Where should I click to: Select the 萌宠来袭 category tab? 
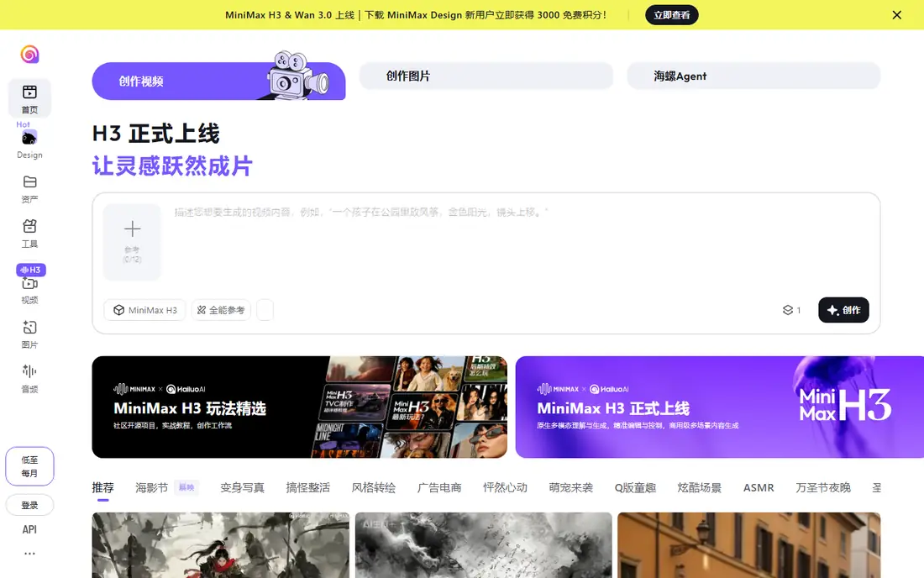pyautogui.click(x=570, y=488)
